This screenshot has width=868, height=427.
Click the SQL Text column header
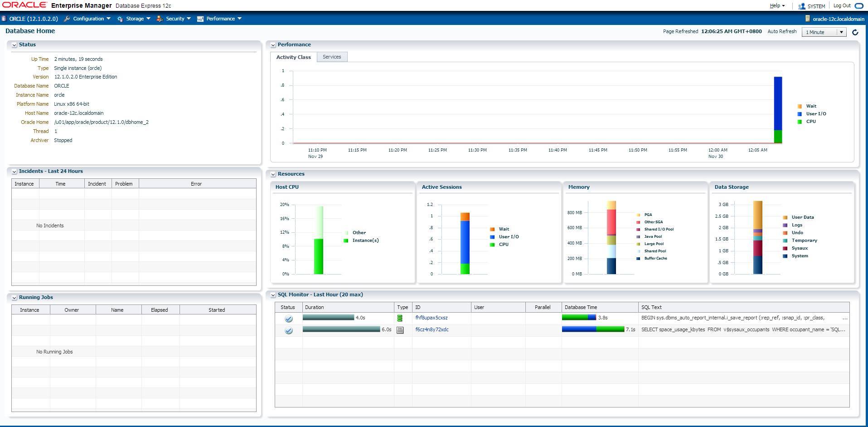point(743,307)
